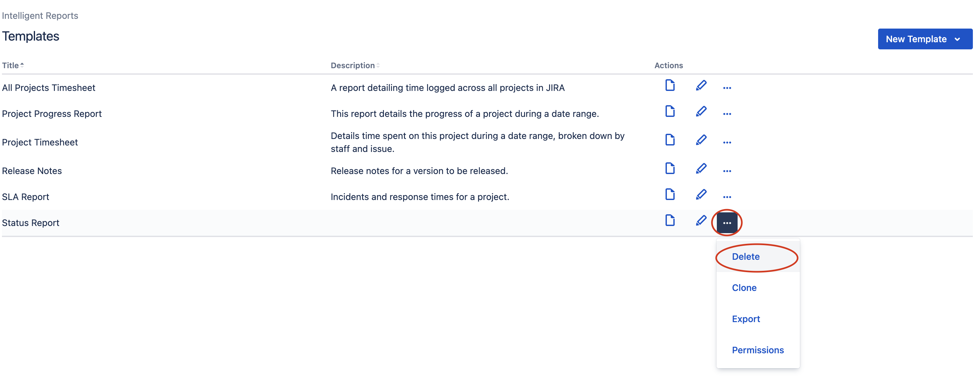Select Delete from the actions menu
The width and height of the screenshot is (980, 376).
tap(745, 257)
